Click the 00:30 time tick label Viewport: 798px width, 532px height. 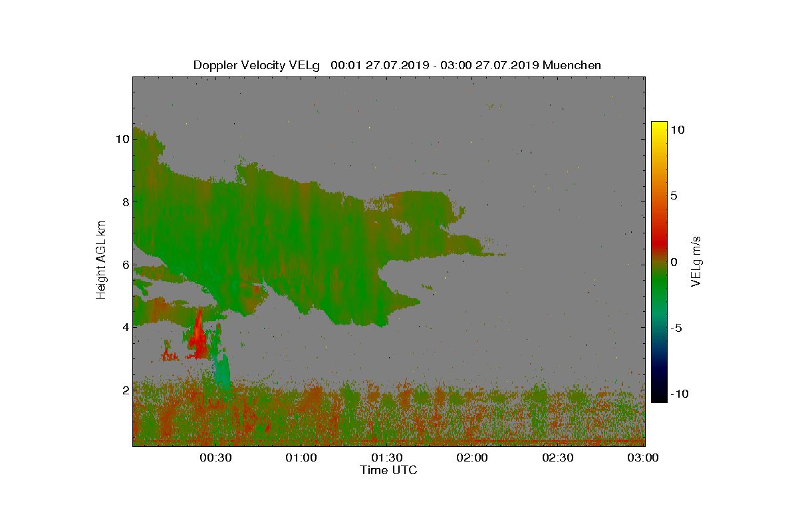click(x=215, y=458)
